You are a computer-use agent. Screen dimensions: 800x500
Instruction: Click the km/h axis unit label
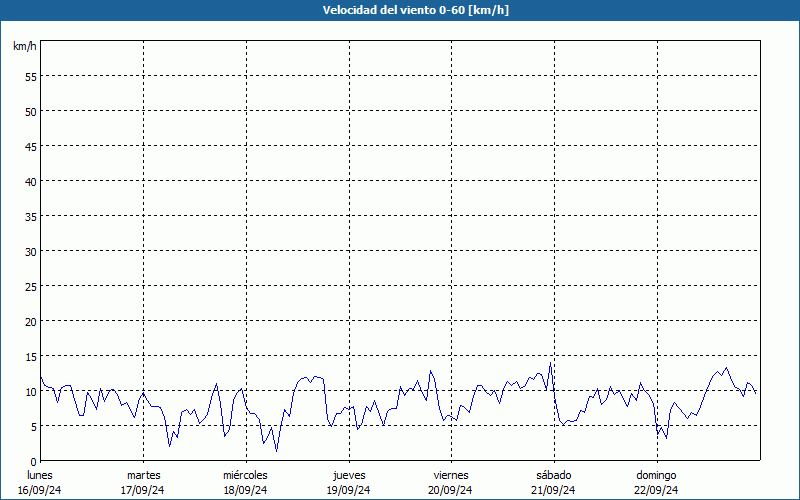coord(24,46)
